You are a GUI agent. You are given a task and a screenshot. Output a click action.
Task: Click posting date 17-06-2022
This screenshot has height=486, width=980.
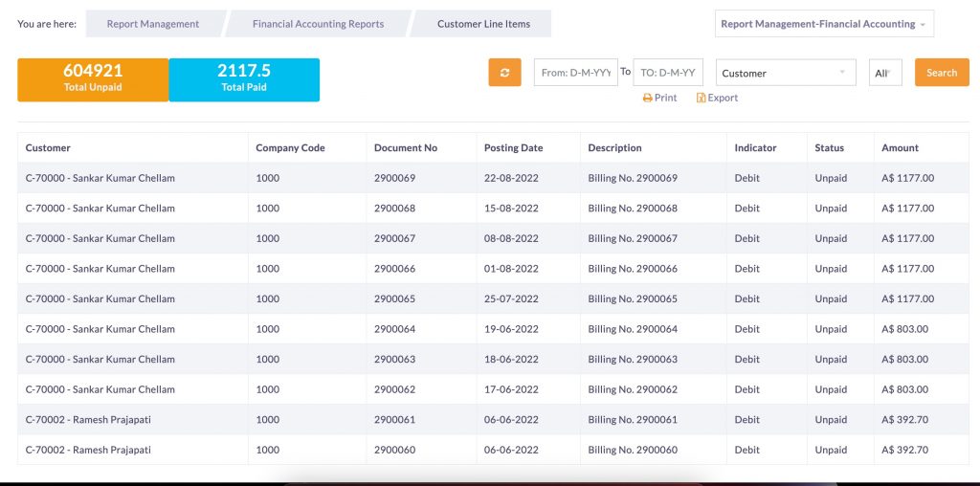pyautogui.click(x=511, y=389)
